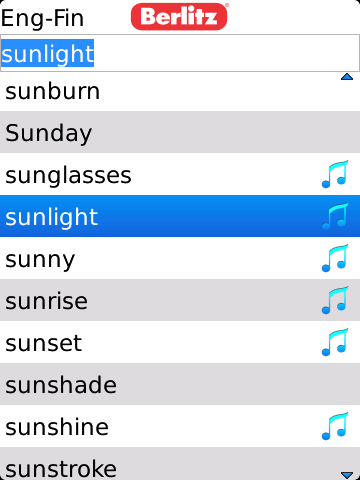360x480 pixels.
Task: Click the up arrow of the word list
Action: 347,77
